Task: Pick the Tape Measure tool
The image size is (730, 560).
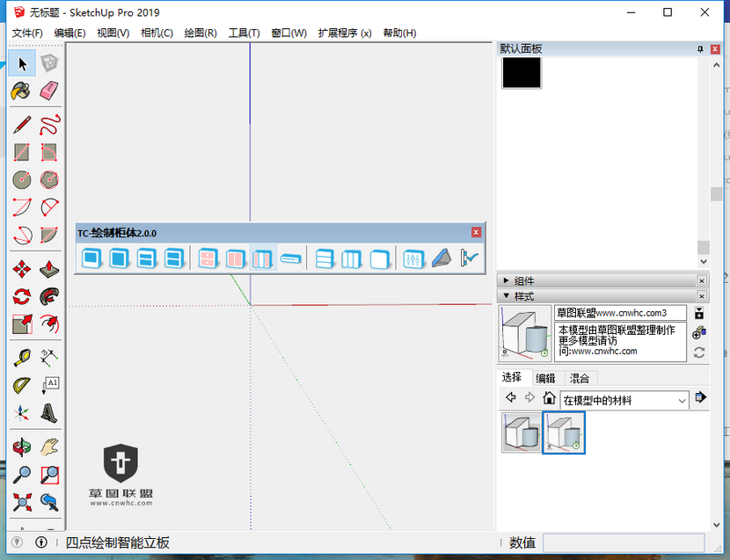Action: [22, 358]
